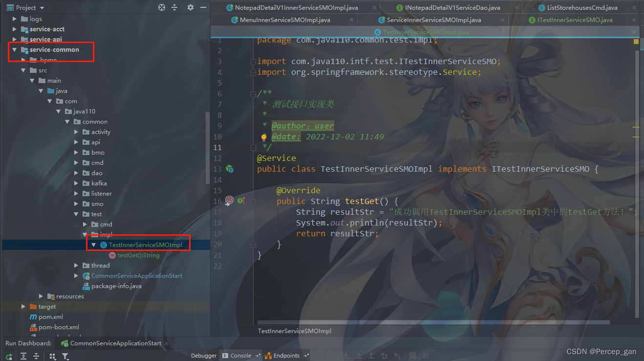Select pom-boot.xml in project tree

click(54, 327)
